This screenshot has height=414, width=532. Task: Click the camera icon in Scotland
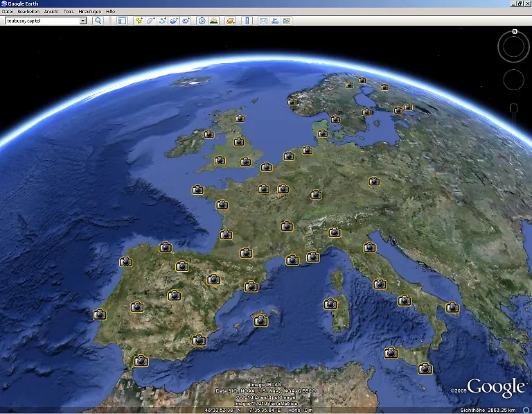(240, 119)
